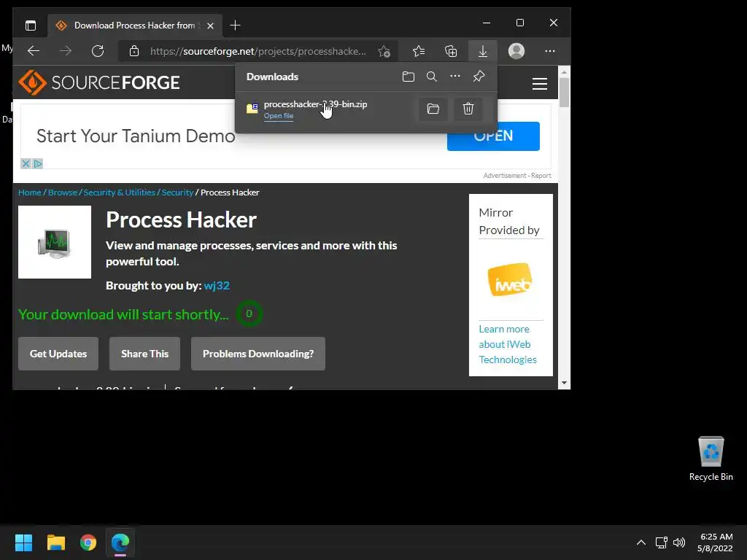Open a new tab with plus button
Viewport: 747px width, 560px height.
coord(235,26)
